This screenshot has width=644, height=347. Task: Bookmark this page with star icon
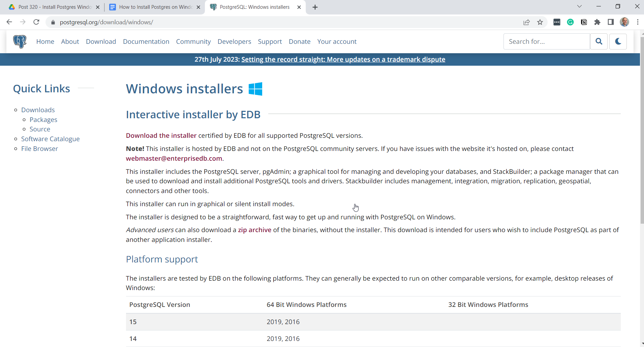(x=540, y=22)
